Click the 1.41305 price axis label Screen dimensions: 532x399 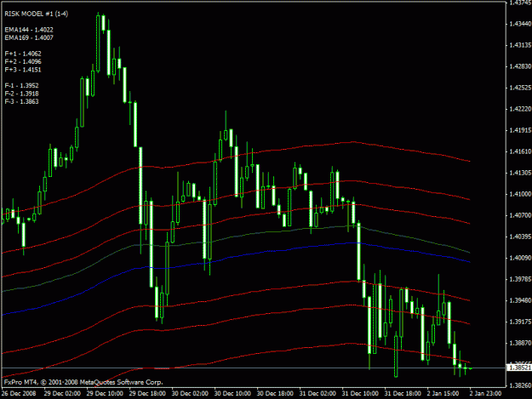click(520, 173)
